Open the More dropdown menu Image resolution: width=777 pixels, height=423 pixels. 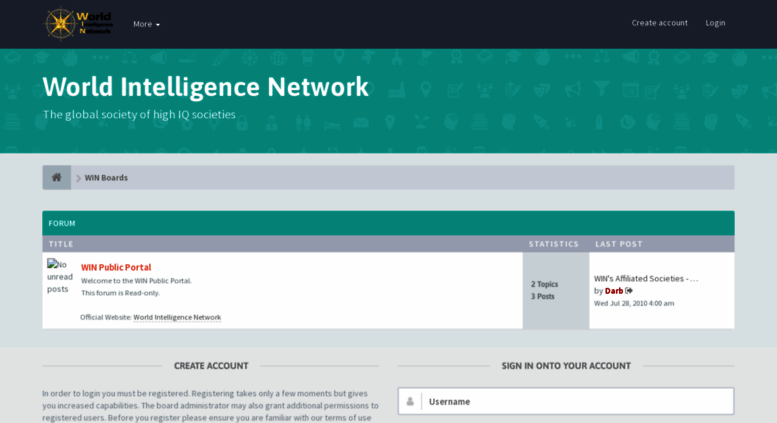[146, 24]
